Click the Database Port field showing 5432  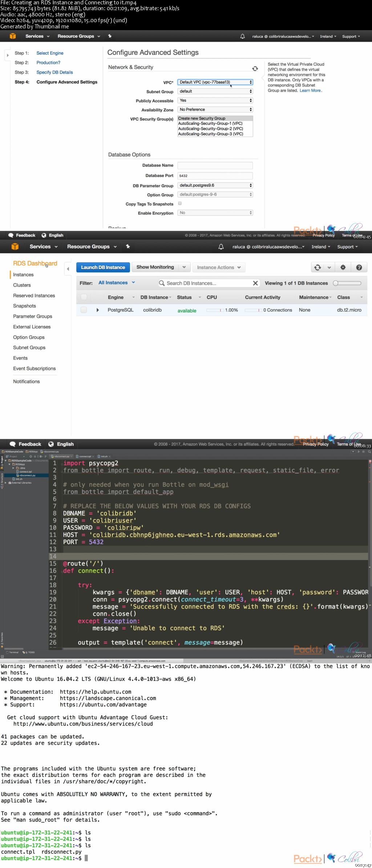pos(215,176)
